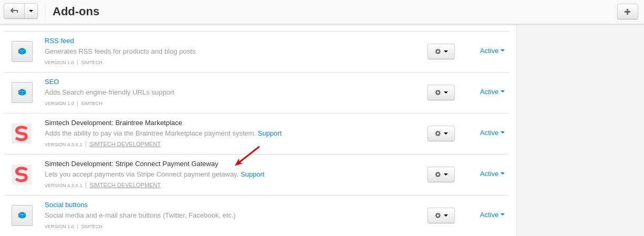The height and width of the screenshot is (236, 644).
Task: Click the RSS feed box icon
Action: [22, 52]
